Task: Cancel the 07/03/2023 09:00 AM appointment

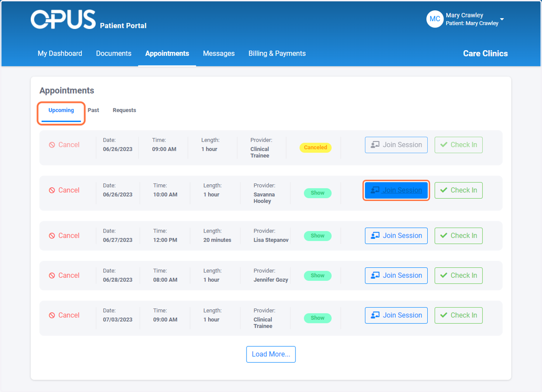Action: point(64,315)
